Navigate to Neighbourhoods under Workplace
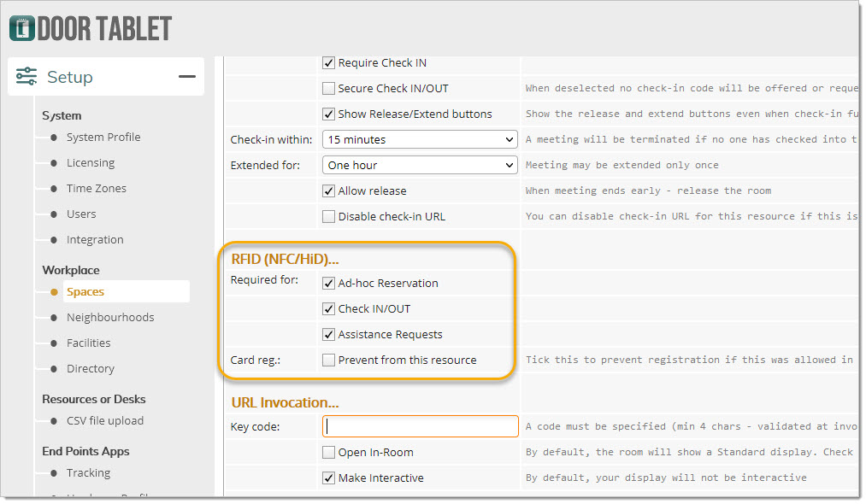This screenshot has height=504, width=866. coord(110,317)
